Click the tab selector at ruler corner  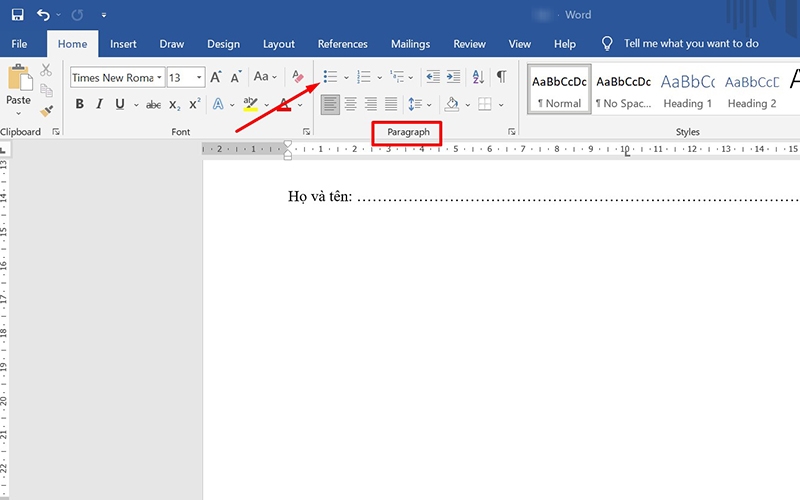click(x=4, y=150)
